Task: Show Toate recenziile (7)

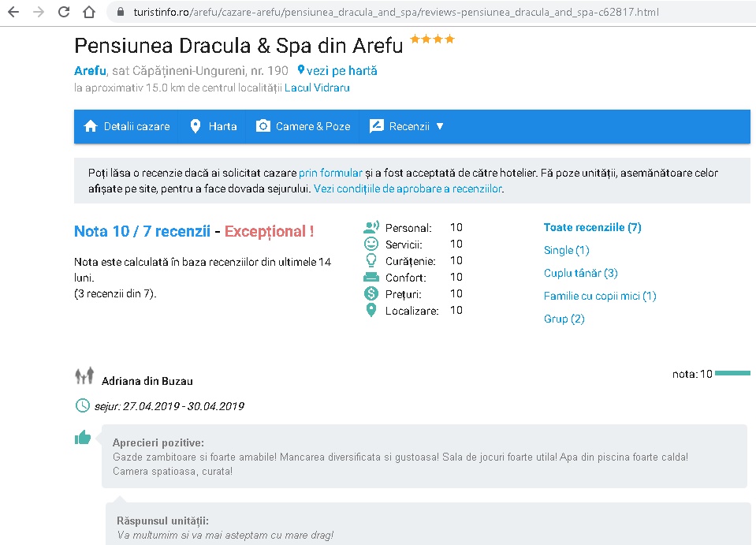Action: pos(592,227)
